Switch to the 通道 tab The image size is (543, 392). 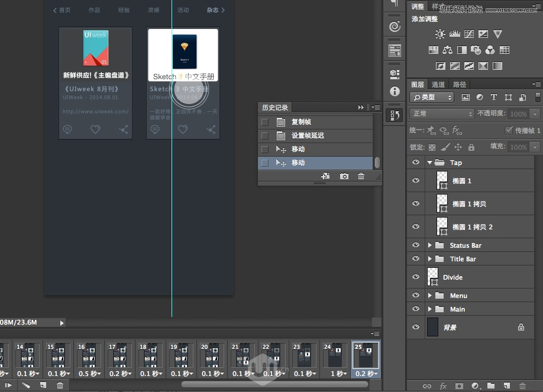(438, 85)
